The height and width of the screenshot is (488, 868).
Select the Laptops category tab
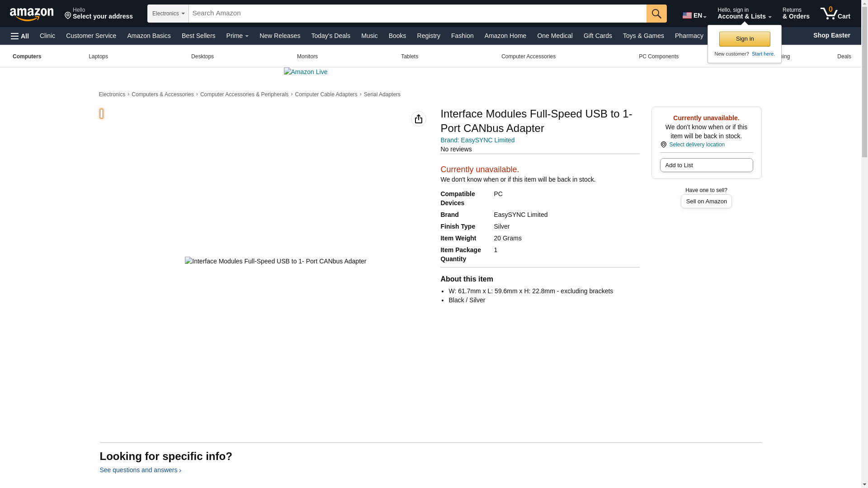[x=98, y=56]
